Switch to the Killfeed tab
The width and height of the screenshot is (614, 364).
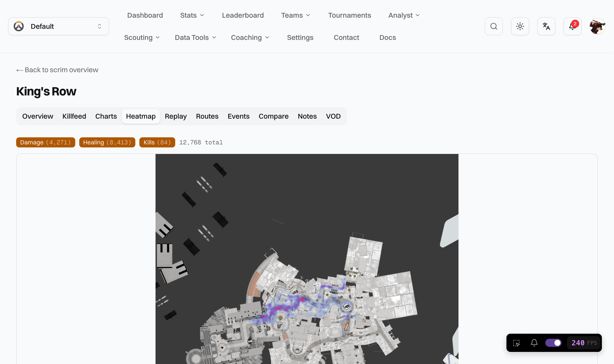point(74,116)
